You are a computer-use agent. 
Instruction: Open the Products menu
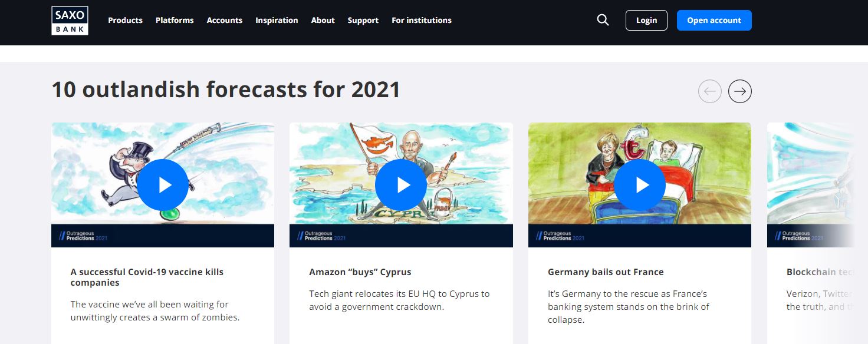126,20
